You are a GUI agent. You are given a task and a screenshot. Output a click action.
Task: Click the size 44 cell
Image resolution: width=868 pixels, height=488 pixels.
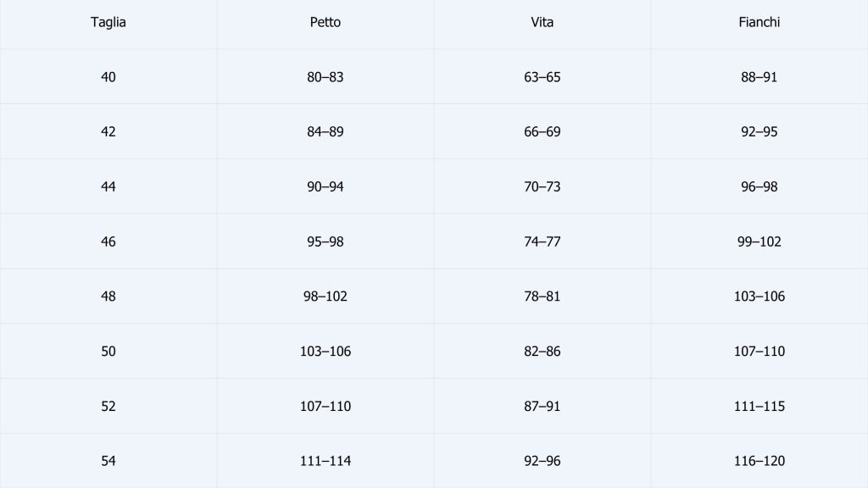108,187
